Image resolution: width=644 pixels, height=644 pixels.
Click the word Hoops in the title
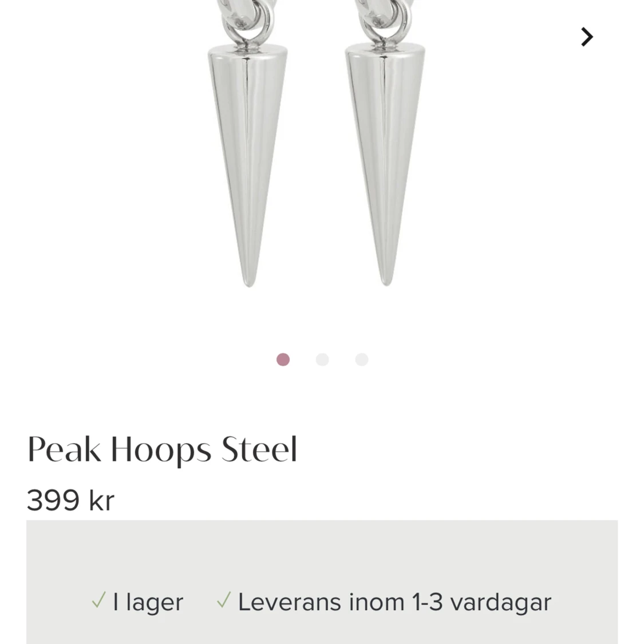[x=161, y=451]
